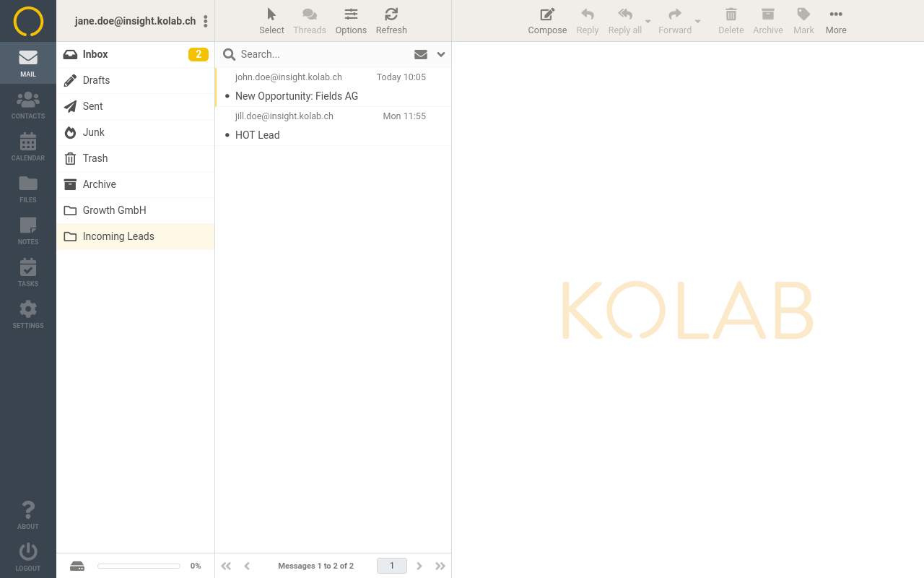Open the Archive folder in list
This screenshot has height=578, width=924.
(x=136, y=184)
